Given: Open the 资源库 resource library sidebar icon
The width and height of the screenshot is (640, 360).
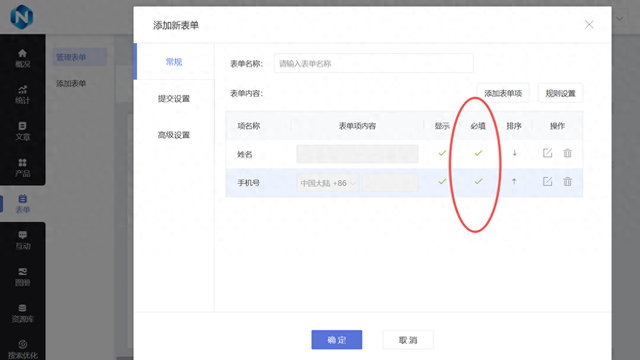Looking at the screenshot, I should [x=22, y=313].
